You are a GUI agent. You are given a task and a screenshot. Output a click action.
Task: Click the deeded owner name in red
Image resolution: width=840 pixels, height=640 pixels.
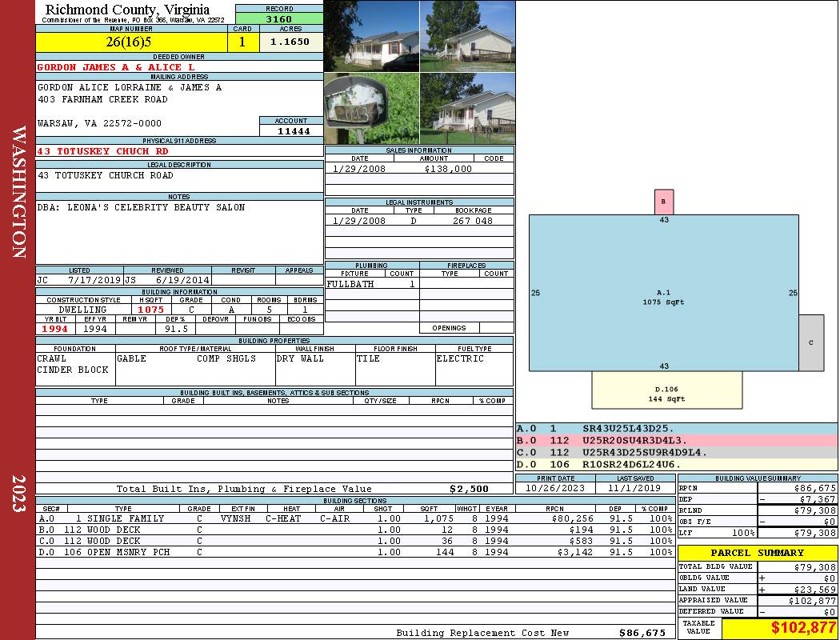coord(116,67)
